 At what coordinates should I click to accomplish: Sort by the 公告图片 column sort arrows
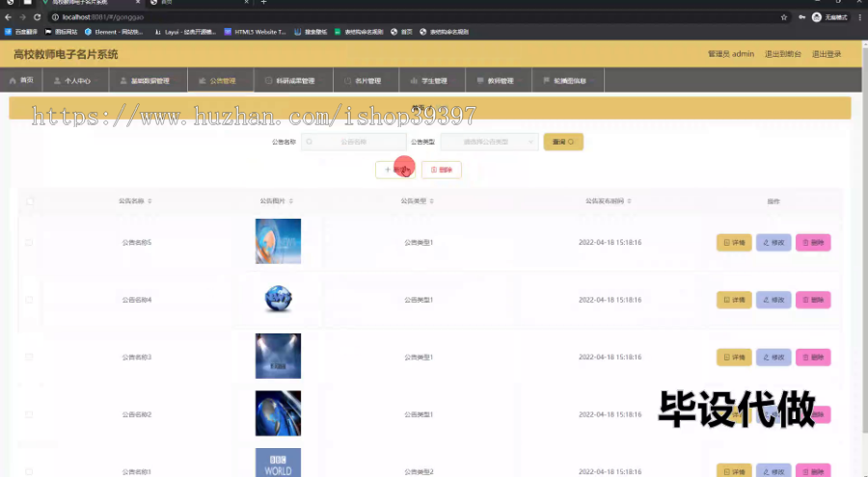pos(291,200)
